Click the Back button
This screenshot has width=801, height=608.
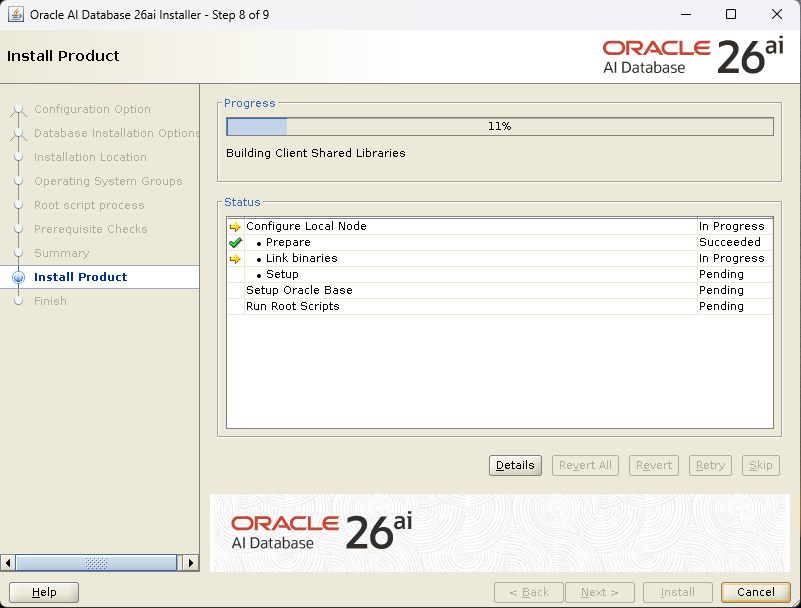tap(529, 592)
